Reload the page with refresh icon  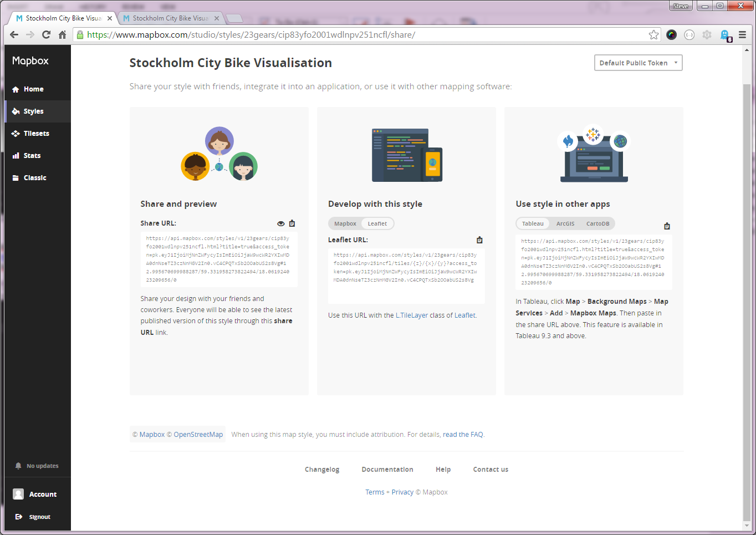47,34
